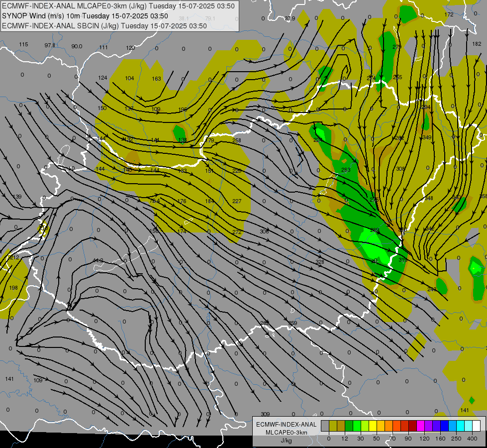The height and width of the screenshot is (448, 487).
Task: Click the magenta legend swatch before 120
Action: 420,426
